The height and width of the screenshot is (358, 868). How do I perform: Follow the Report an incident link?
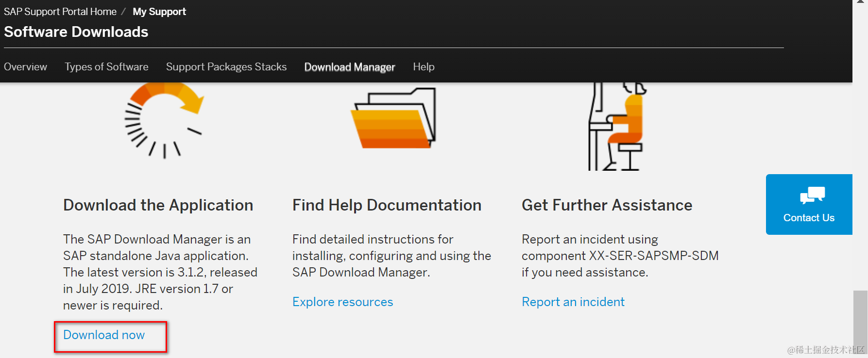(x=573, y=302)
